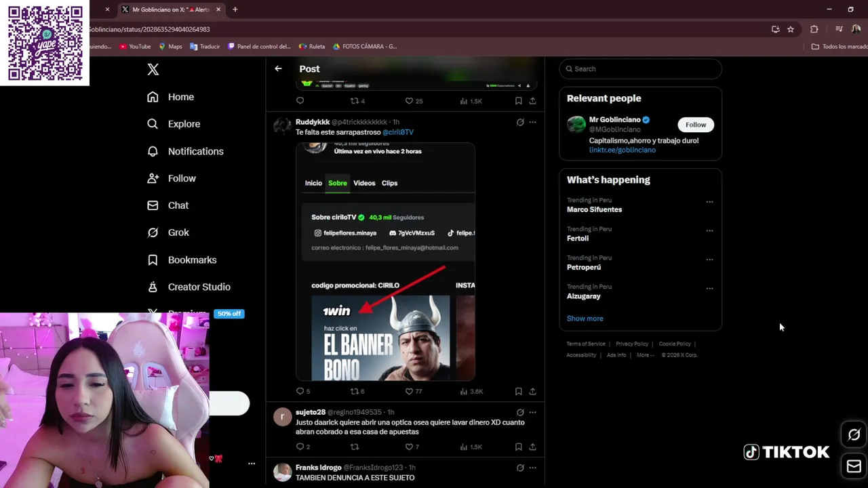Open a new browser tab
This screenshot has height=488, width=868.
point(235,9)
